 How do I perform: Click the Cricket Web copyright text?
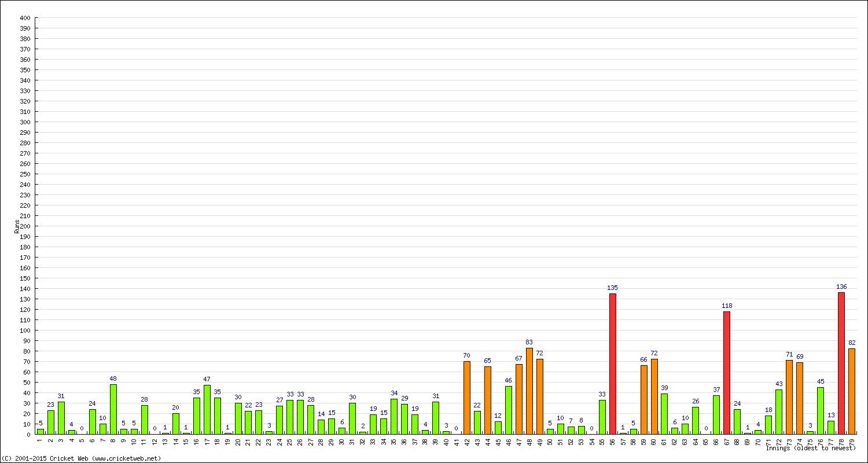pos(82,458)
